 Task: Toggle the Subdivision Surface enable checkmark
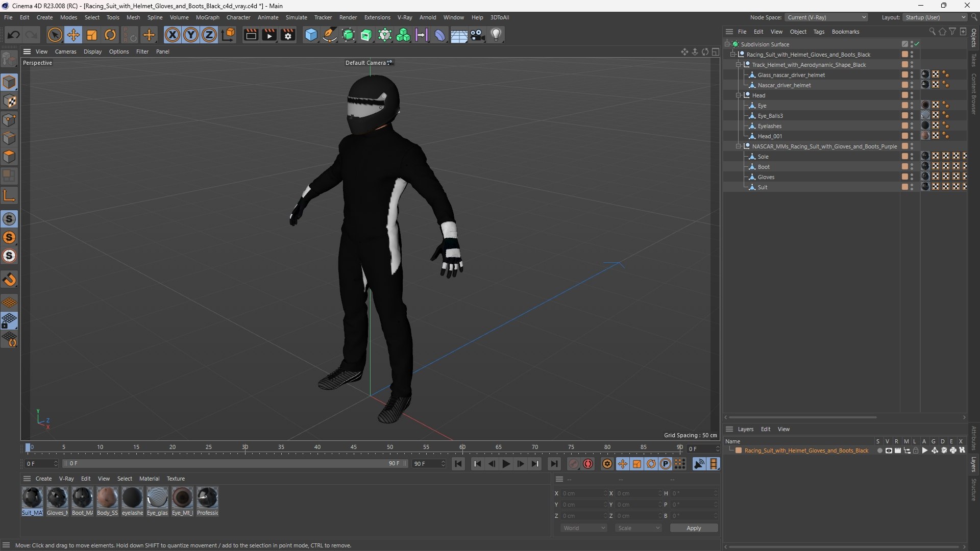(x=917, y=44)
